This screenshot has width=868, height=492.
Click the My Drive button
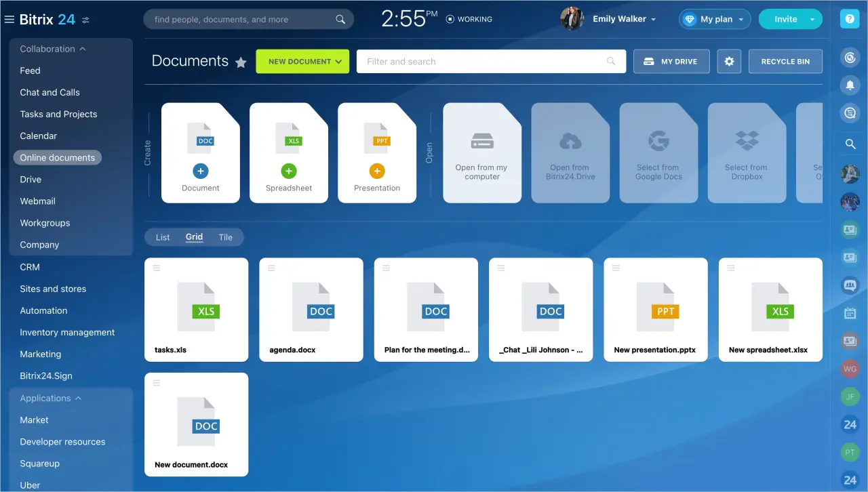(x=671, y=62)
